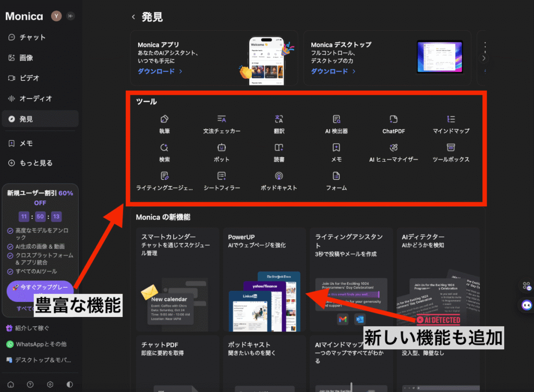The width and height of the screenshot is (534, 392).
Task: Open the ChatPDF tool
Action: 394,124
